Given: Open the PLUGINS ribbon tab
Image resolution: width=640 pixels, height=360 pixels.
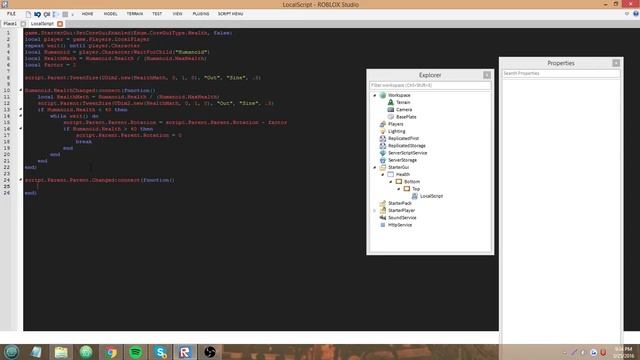Looking at the screenshot, I should (x=201, y=14).
